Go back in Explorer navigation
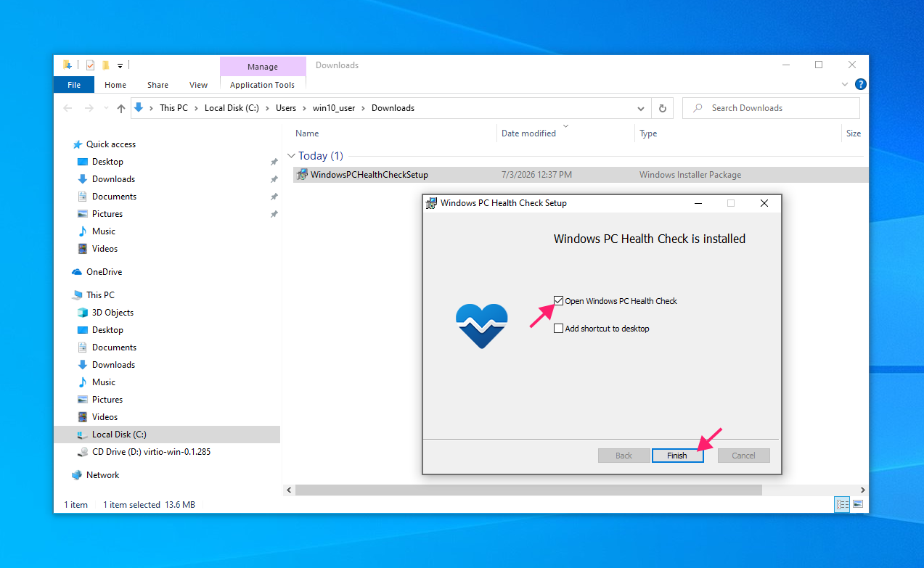This screenshot has width=924, height=568. (68, 108)
